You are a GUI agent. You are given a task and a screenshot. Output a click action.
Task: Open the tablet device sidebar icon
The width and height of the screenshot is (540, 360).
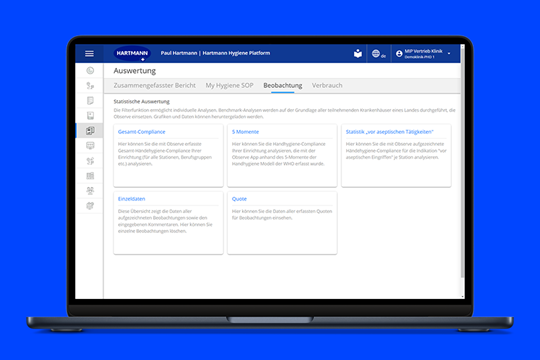90,115
